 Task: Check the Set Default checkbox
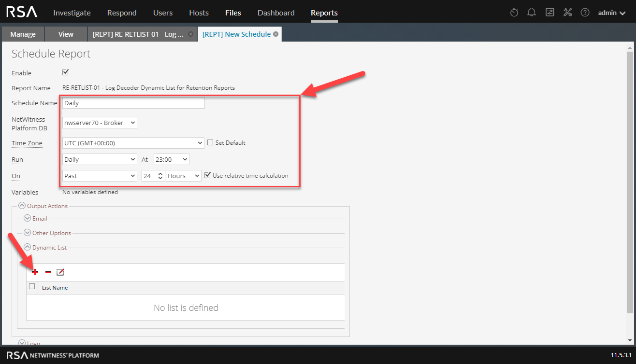click(x=210, y=142)
